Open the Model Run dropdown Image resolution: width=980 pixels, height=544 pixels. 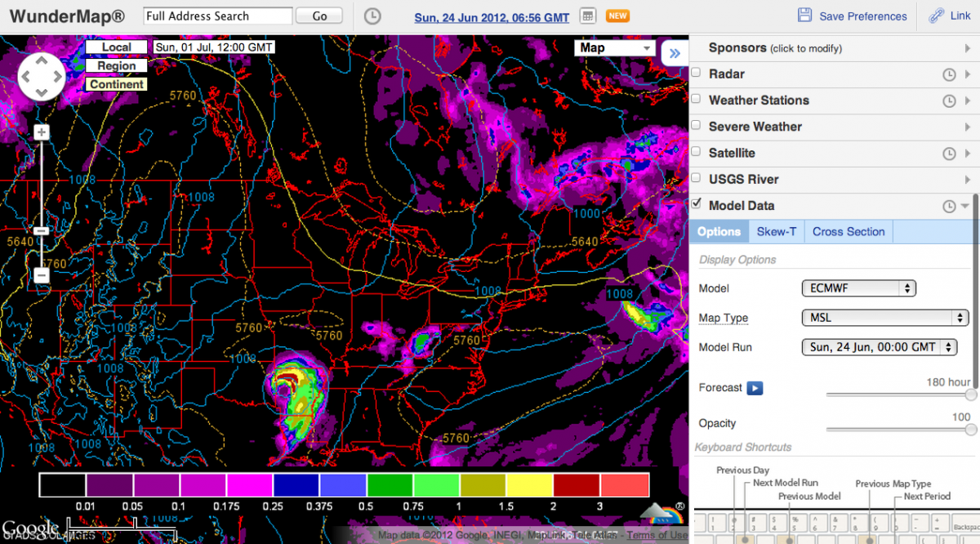click(879, 347)
